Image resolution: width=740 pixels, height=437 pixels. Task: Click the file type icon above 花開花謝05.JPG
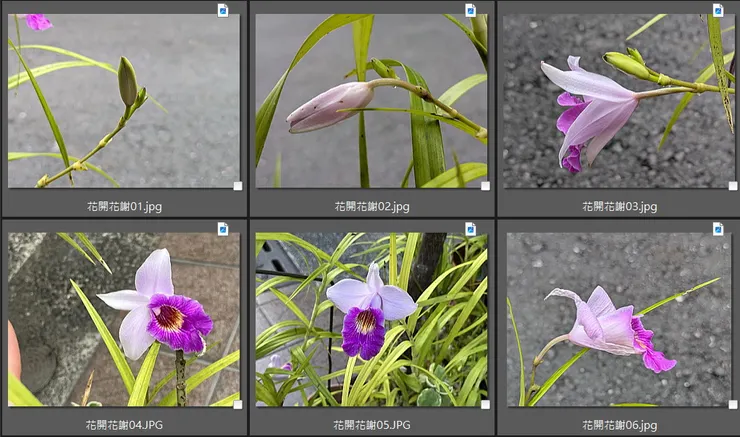[x=471, y=229]
